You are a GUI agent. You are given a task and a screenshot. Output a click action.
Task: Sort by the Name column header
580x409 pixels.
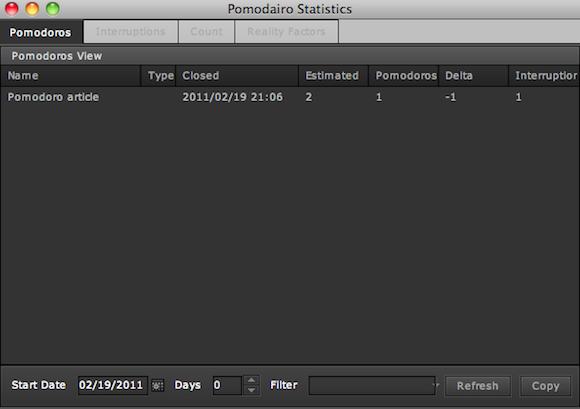(71, 76)
